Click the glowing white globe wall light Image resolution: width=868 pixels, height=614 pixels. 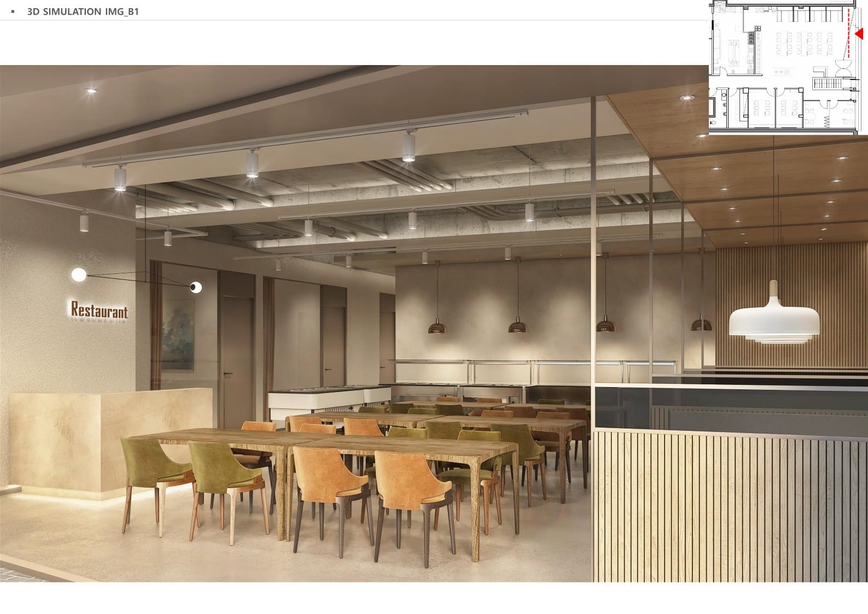pyautogui.click(x=79, y=274)
